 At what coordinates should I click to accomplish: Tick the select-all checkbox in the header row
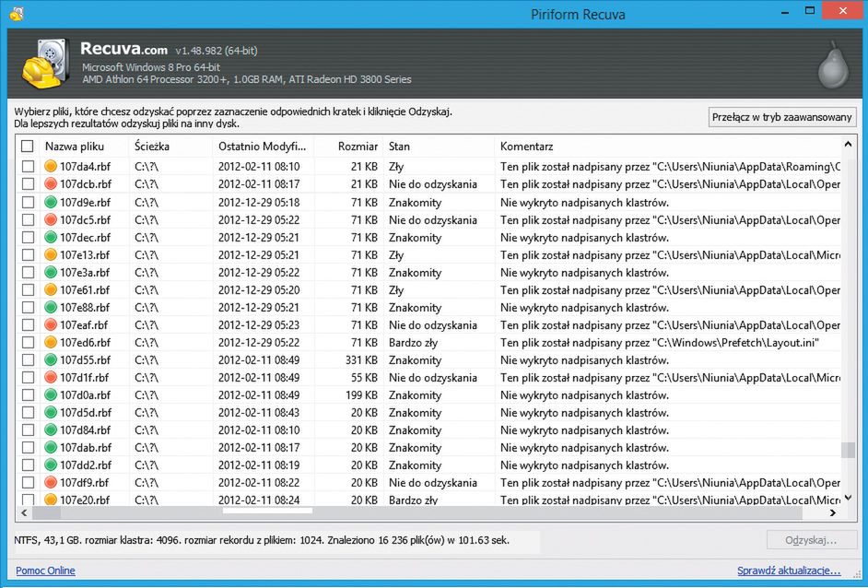pyautogui.click(x=27, y=147)
